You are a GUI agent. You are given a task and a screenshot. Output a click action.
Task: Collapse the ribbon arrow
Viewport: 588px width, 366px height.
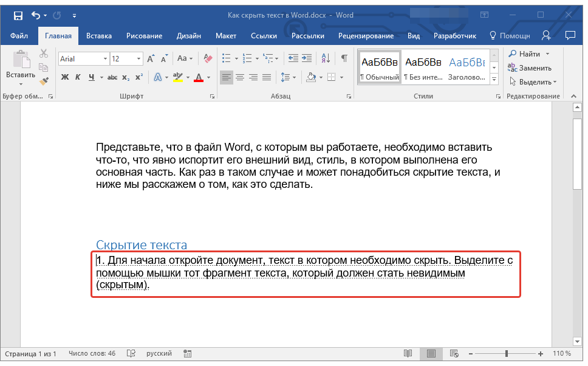click(574, 97)
